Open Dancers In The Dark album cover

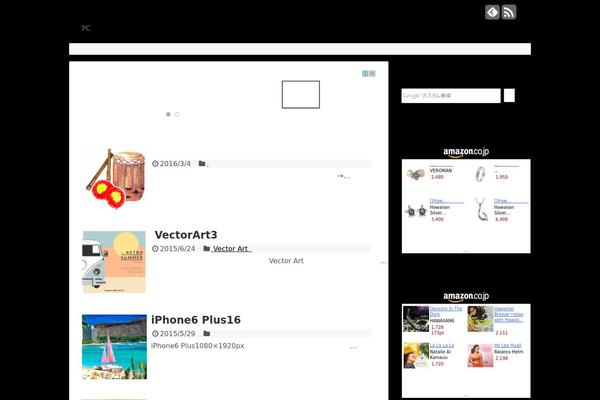(x=416, y=319)
